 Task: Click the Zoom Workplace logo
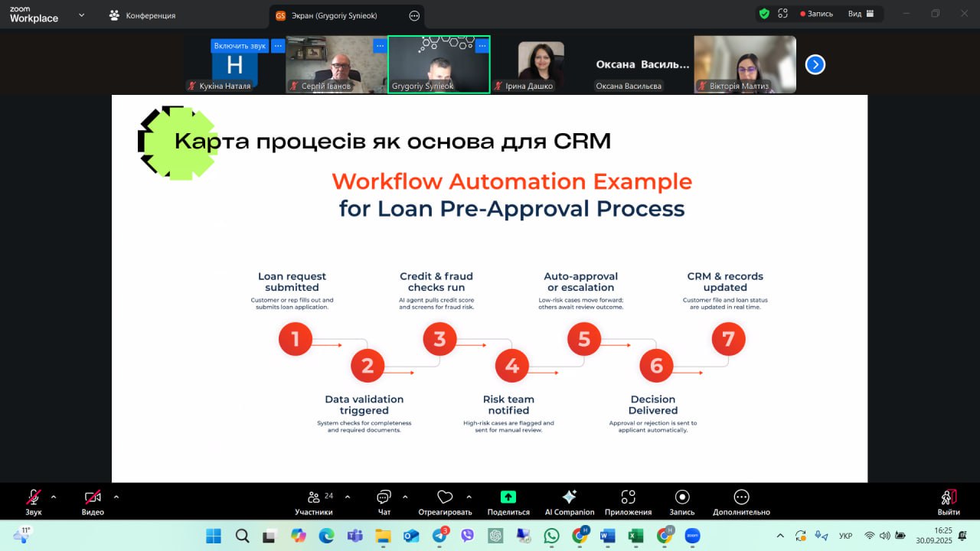point(34,15)
